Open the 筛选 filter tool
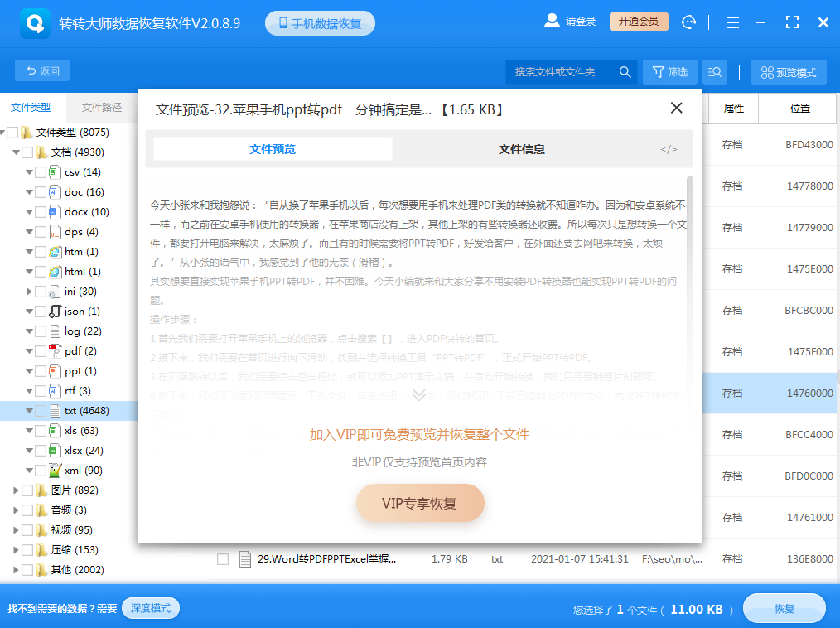Viewport: 840px width, 628px height. click(669, 72)
